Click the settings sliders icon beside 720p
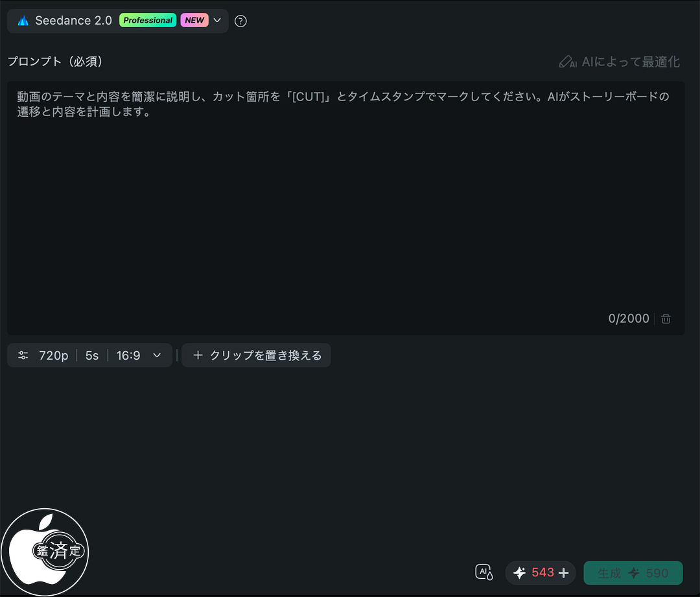This screenshot has width=700, height=597. tap(23, 355)
